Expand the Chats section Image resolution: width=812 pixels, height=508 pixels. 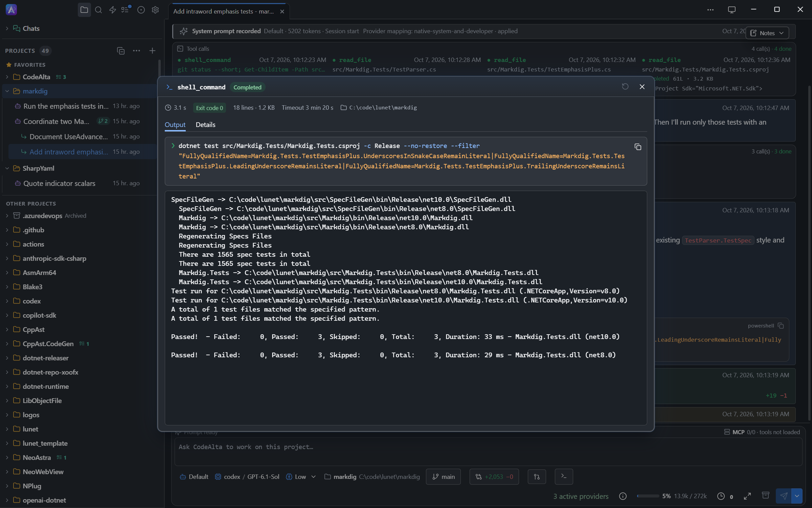point(7,28)
